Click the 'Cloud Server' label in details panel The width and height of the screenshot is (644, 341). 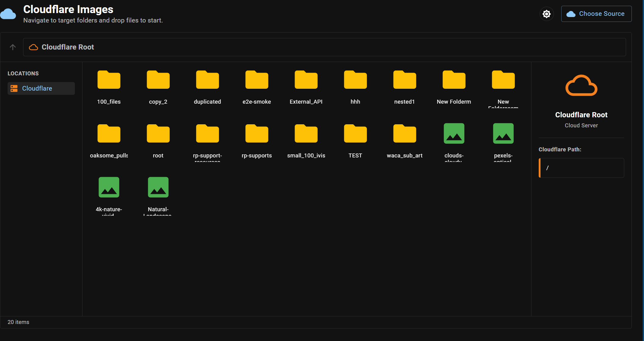tap(581, 126)
